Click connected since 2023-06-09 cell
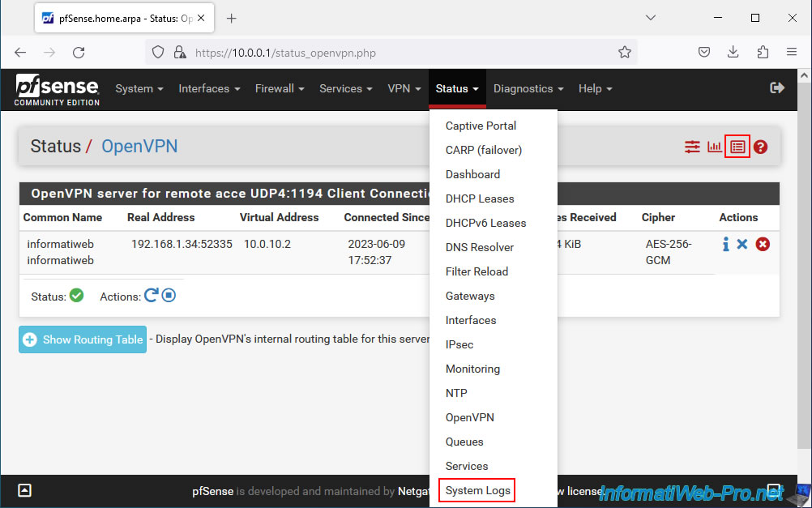This screenshot has height=508, width=812. point(377,252)
